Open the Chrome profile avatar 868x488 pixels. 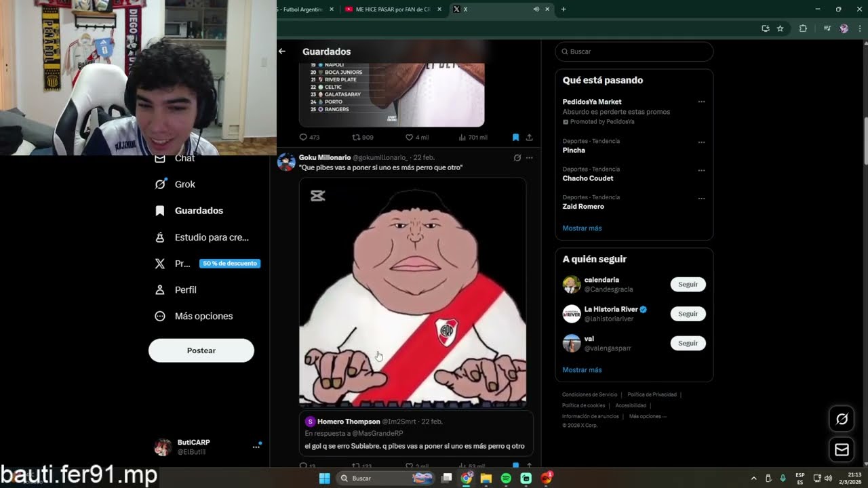[844, 28]
